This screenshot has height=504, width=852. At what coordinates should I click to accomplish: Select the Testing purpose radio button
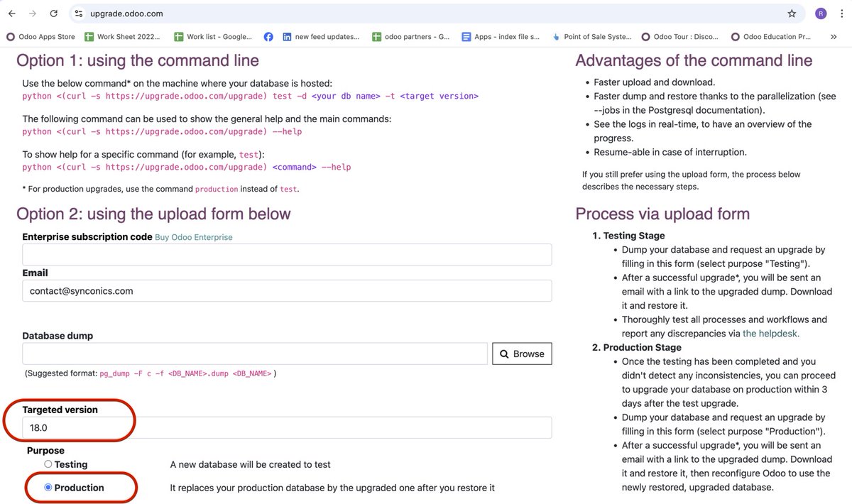tap(48, 464)
